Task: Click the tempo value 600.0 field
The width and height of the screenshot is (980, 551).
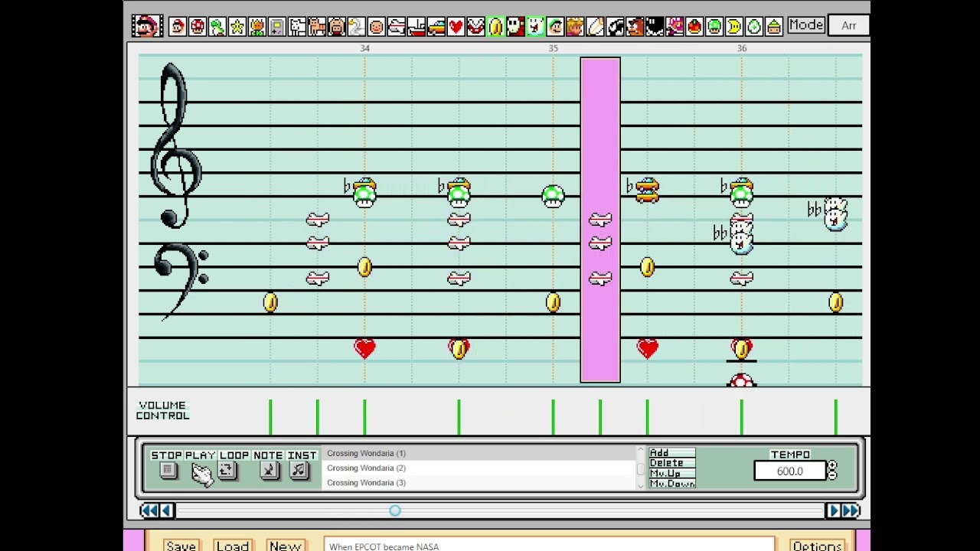Action: click(x=790, y=471)
